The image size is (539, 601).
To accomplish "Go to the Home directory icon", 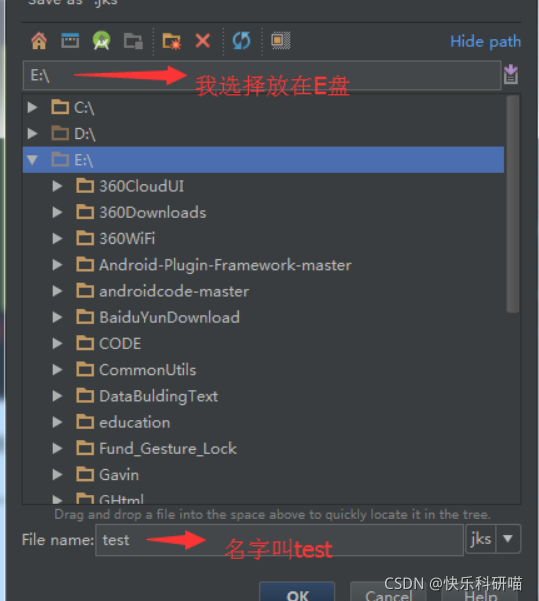I will (x=39, y=41).
